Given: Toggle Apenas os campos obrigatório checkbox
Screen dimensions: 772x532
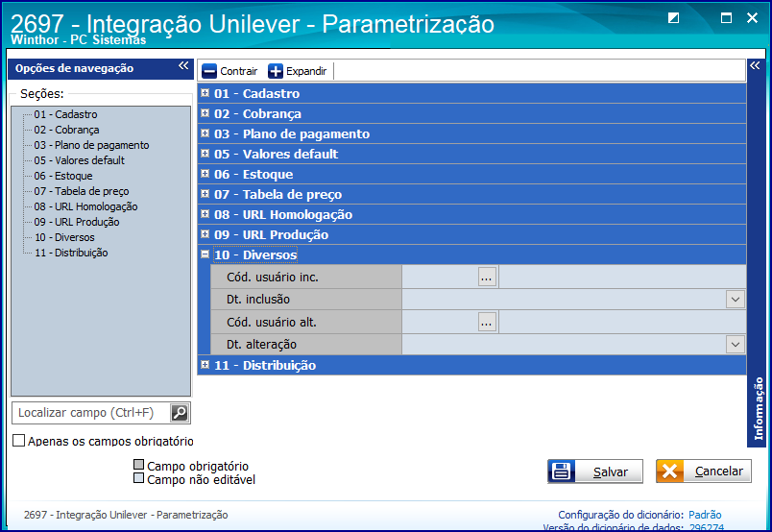Looking at the screenshot, I should click(18, 441).
